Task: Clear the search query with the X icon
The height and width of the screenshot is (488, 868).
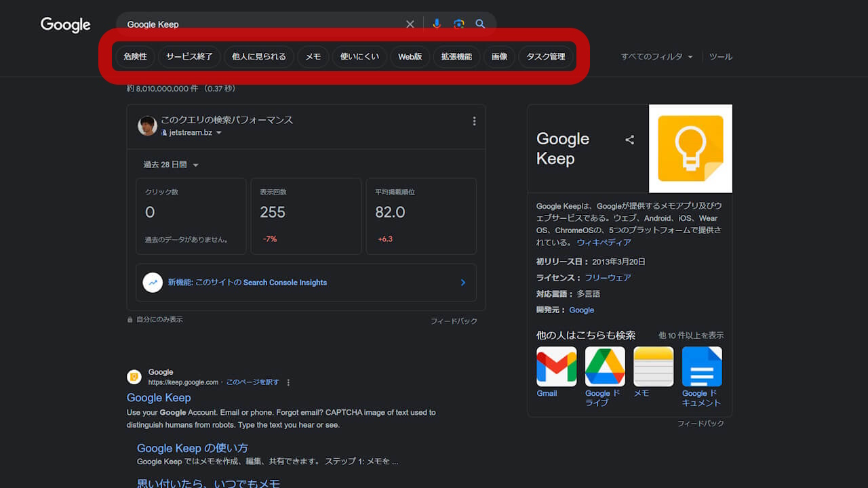Action: (x=410, y=24)
